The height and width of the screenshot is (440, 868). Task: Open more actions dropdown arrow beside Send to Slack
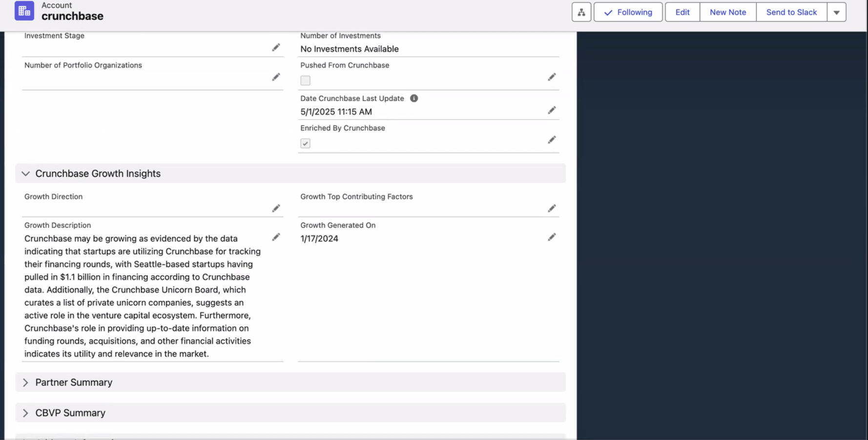836,12
